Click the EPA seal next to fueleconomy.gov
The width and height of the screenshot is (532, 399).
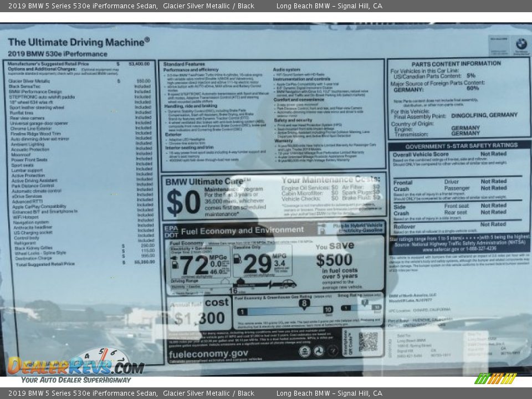304,351
